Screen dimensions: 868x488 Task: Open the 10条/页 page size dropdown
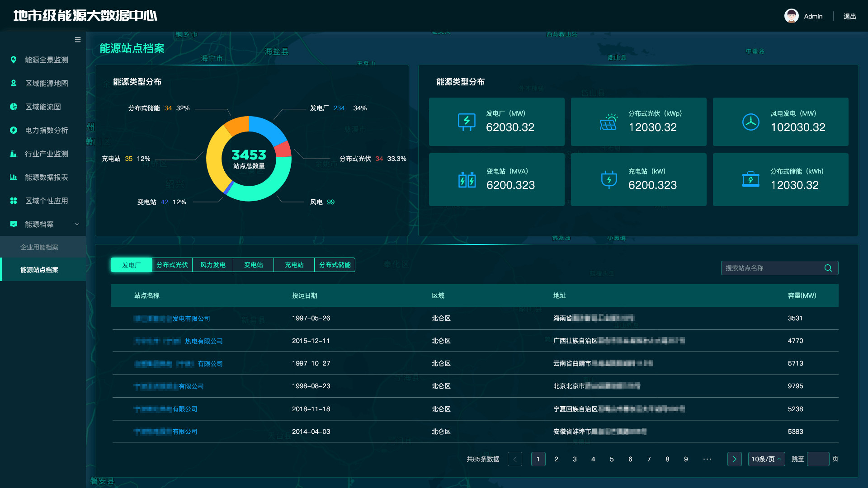(766, 459)
